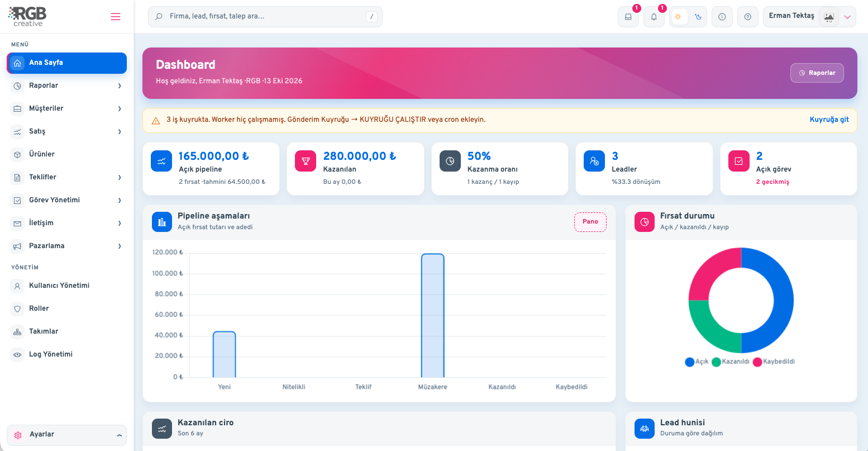Open Takımlar in the sidebar
Screen dimensions: 868x451
click(67, 331)
